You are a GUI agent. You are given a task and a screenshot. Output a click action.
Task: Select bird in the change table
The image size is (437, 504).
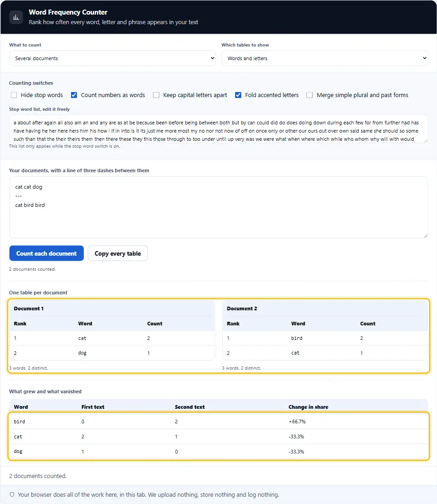(x=19, y=422)
